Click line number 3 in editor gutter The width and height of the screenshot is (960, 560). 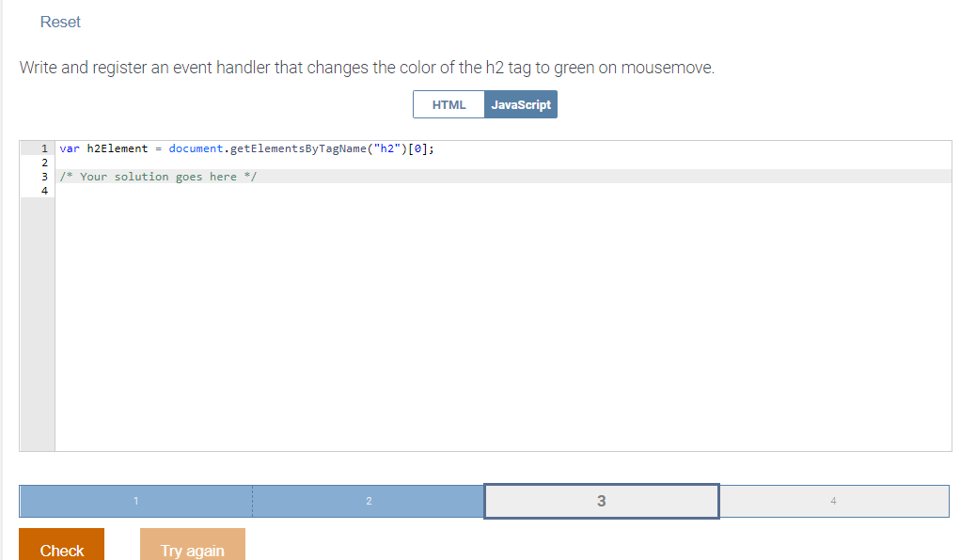(x=44, y=177)
